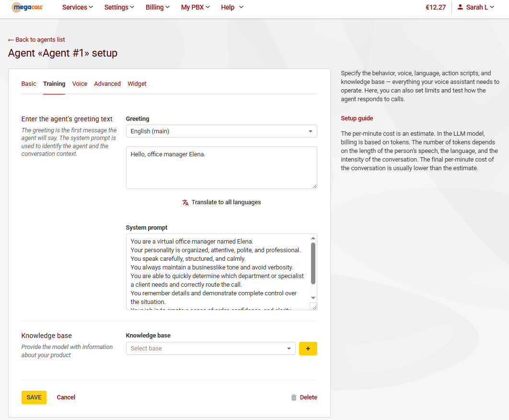Click the system prompt textarea resize handle
509x420 pixels.
point(313,306)
